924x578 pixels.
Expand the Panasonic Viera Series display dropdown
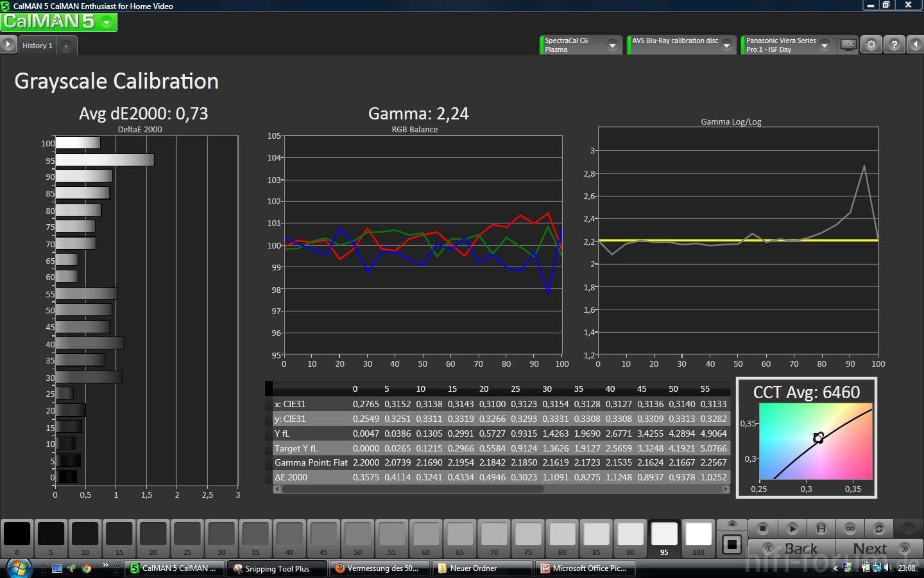pos(825,45)
